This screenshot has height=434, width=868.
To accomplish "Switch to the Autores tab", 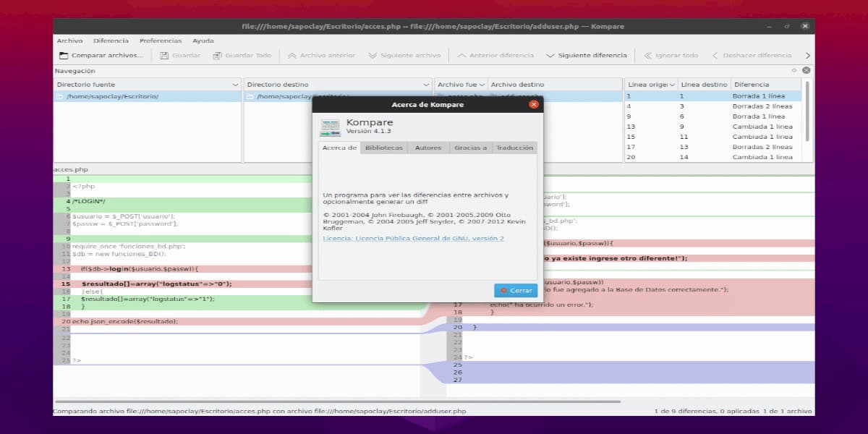I will pyautogui.click(x=427, y=148).
